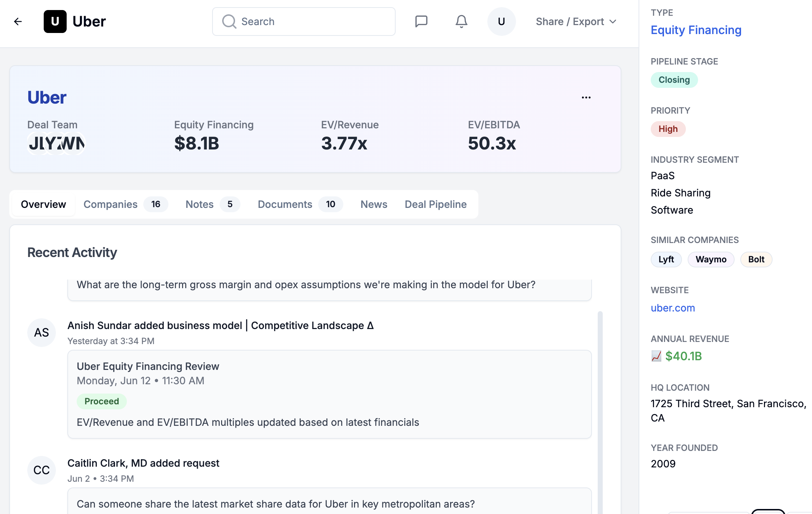Click the $40.1B annual revenue value
Screen dimensions: 812x514
pyautogui.click(x=683, y=356)
